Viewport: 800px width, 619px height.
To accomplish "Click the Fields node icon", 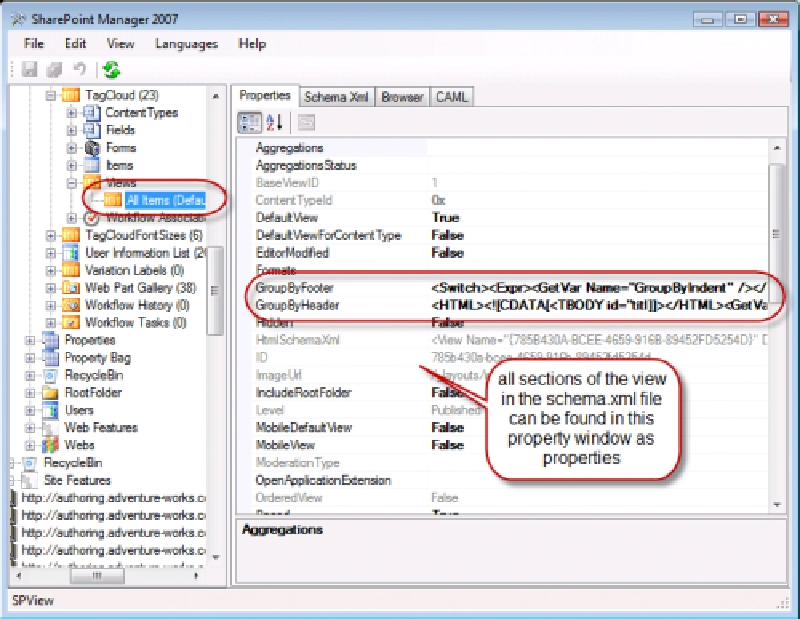I will click(x=92, y=130).
